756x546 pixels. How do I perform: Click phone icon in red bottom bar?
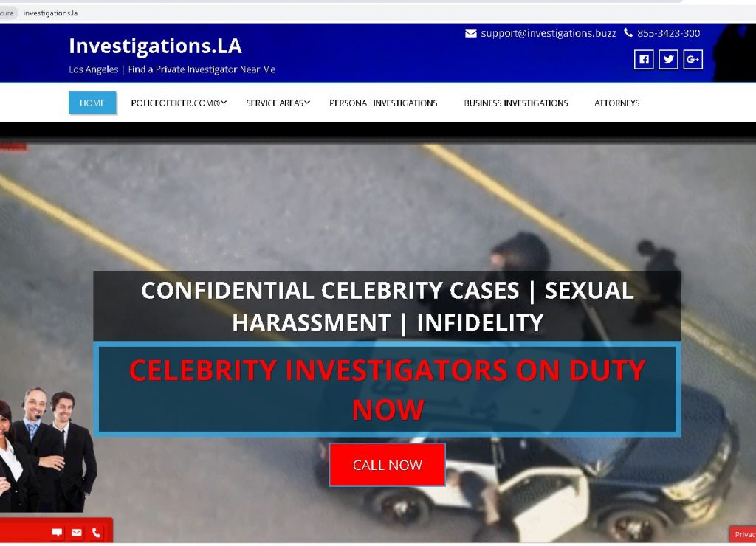pyautogui.click(x=97, y=533)
